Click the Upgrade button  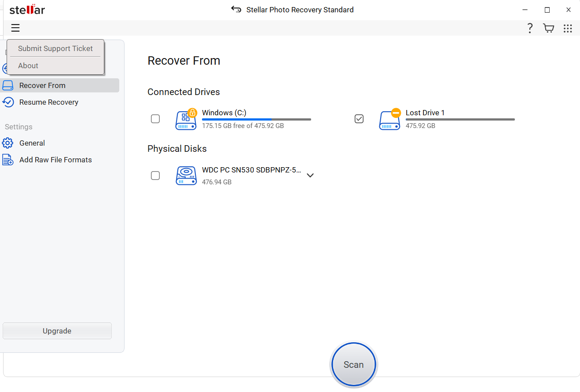[57, 331]
